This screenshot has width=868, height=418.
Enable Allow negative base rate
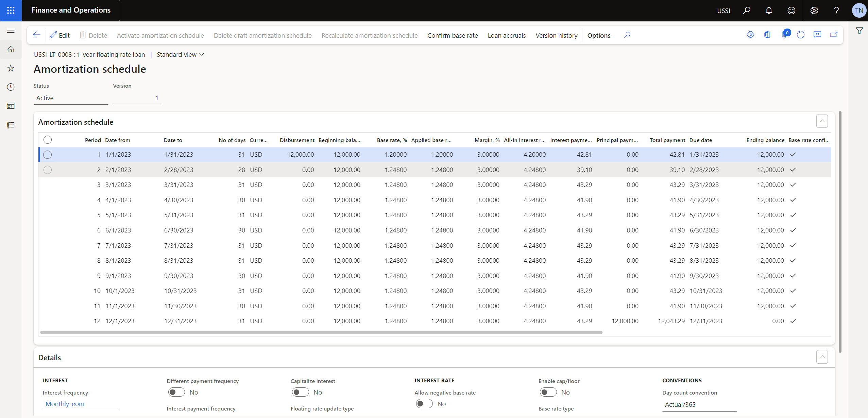[423, 404]
